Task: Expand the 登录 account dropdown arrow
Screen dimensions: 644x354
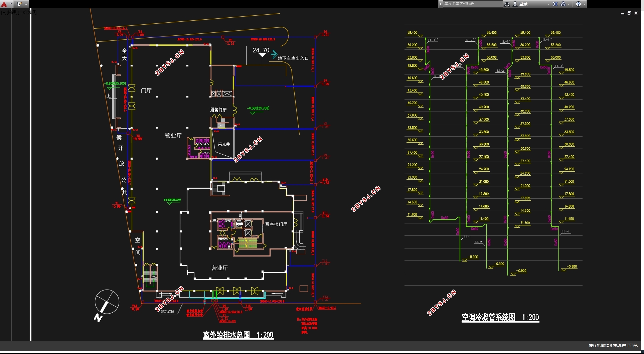Action: [x=548, y=4]
